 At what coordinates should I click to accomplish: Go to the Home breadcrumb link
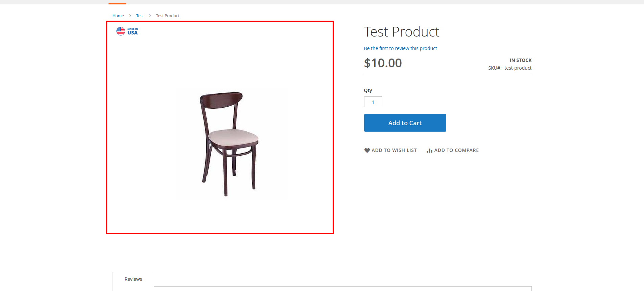(118, 16)
